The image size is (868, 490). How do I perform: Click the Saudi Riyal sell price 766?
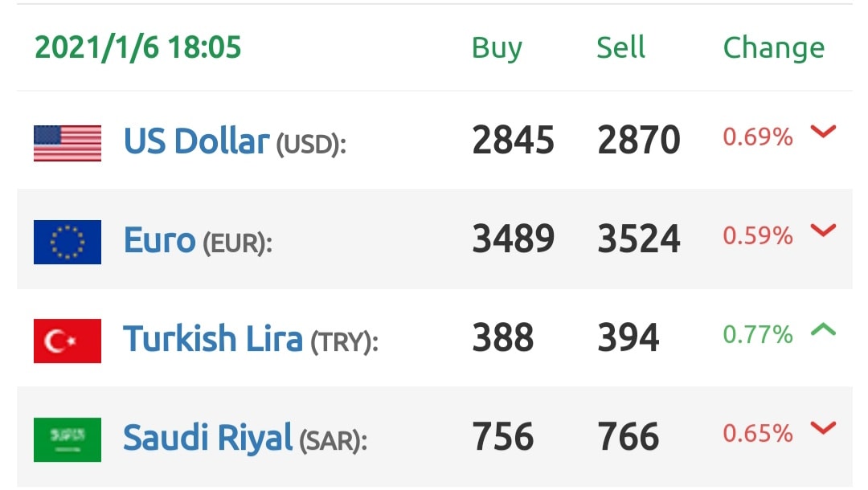click(x=628, y=436)
